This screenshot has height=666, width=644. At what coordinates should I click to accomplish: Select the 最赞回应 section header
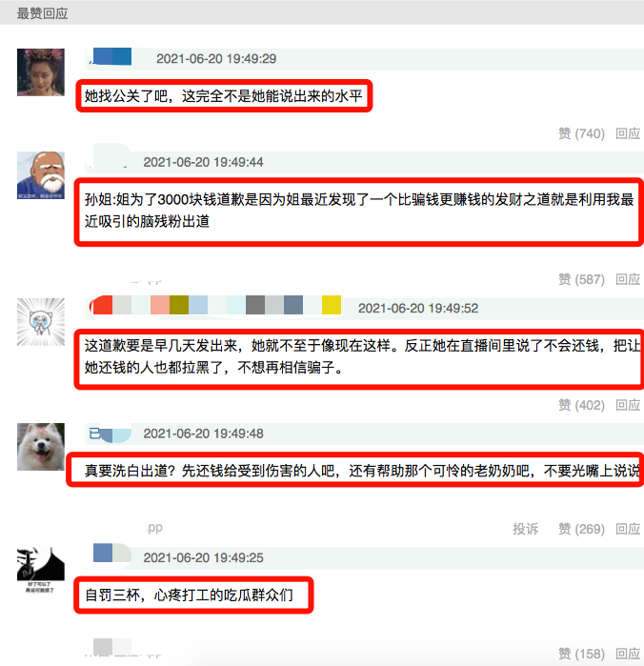click(43, 13)
